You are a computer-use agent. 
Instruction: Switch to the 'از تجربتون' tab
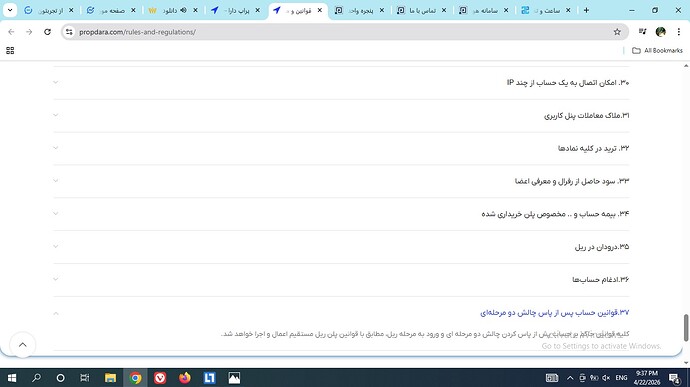(49, 10)
